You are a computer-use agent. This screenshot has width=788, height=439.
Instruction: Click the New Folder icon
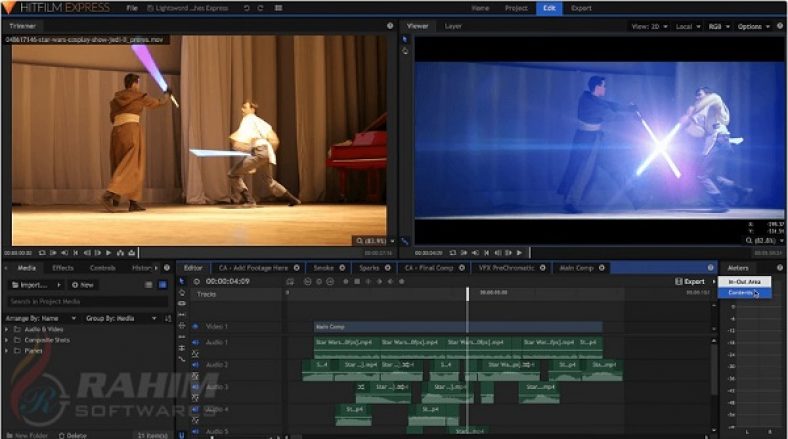(x=8, y=435)
